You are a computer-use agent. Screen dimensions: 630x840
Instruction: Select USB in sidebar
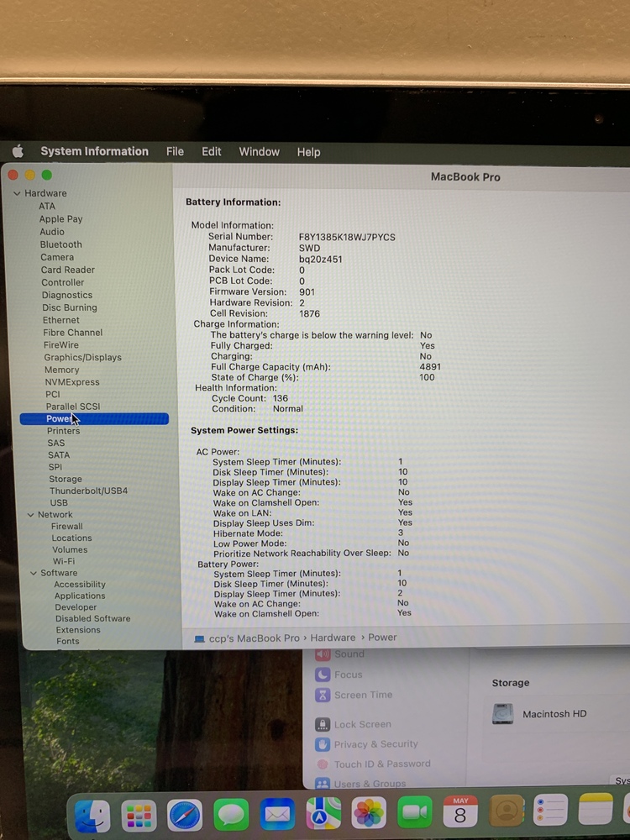59,502
